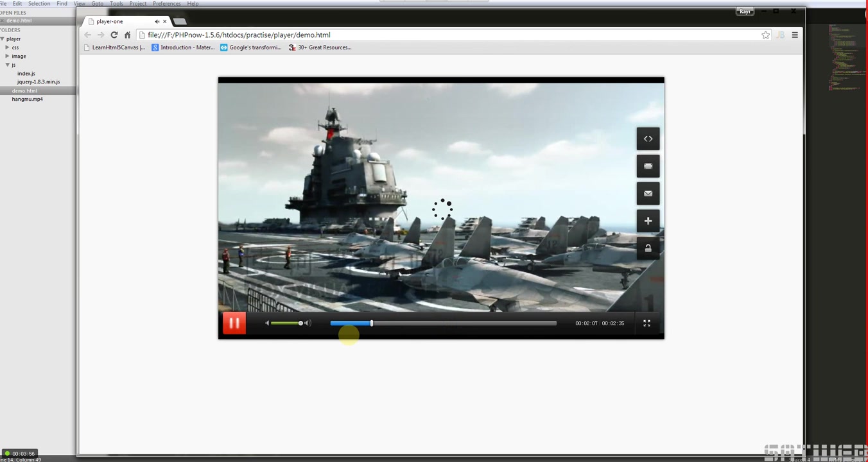Click the volume slider knob
Screen dimensions: 868x462
point(300,323)
